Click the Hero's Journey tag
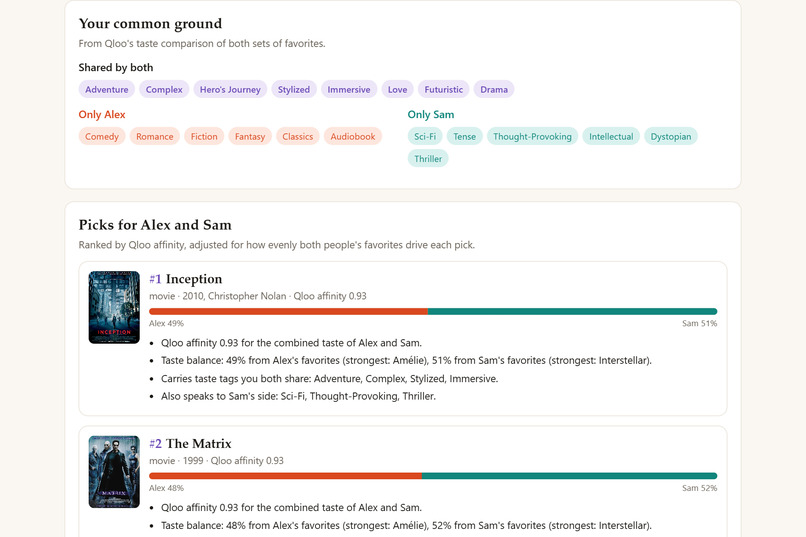The width and height of the screenshot is (806, 537). tap(230, 89)
